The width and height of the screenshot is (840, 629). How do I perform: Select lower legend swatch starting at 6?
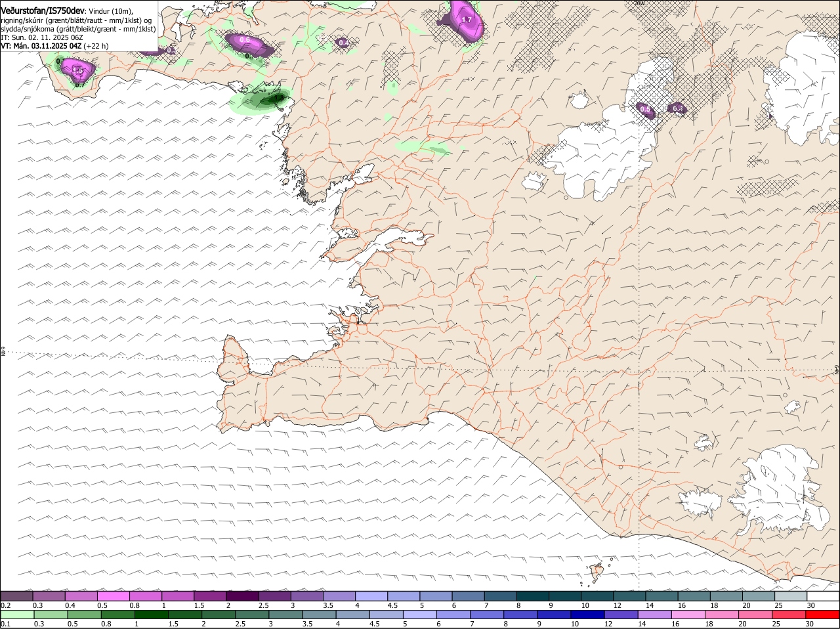453,615
